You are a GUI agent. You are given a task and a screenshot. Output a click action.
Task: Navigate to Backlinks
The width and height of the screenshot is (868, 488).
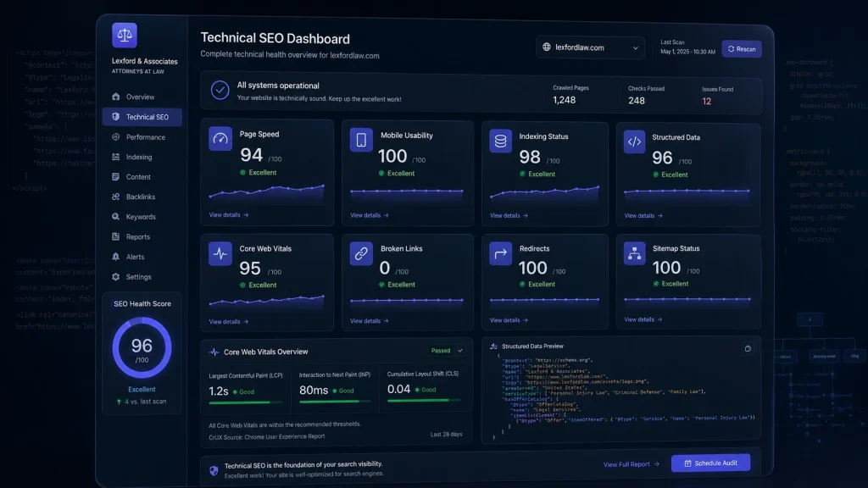[142, 197]
